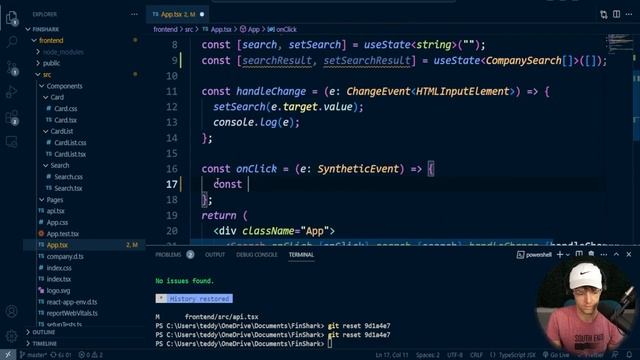Open company.d.ts file

click(65, 257)
